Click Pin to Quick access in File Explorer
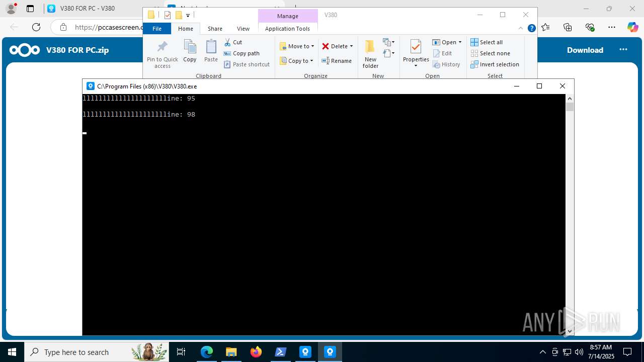Viewport: 644px width, 362px height. coord(162,55)
